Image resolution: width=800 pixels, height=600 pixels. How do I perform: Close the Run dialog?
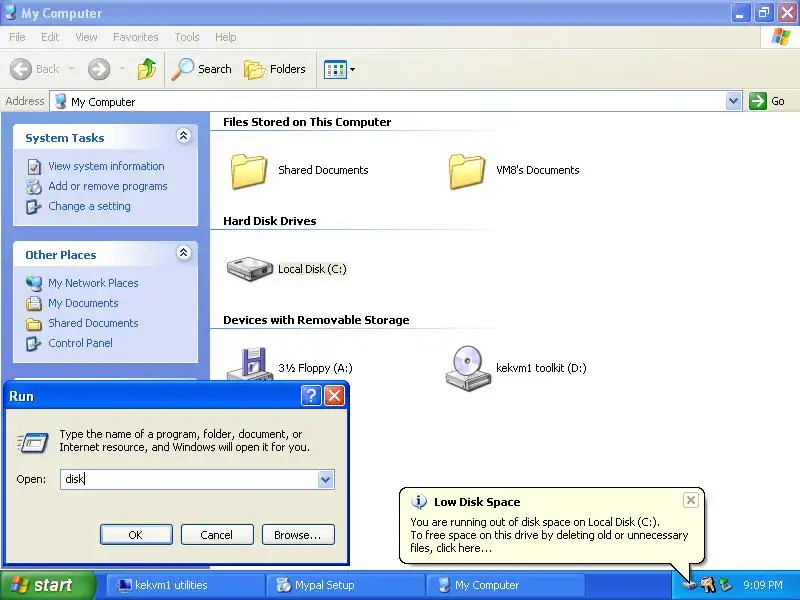(x=335, y=395)
